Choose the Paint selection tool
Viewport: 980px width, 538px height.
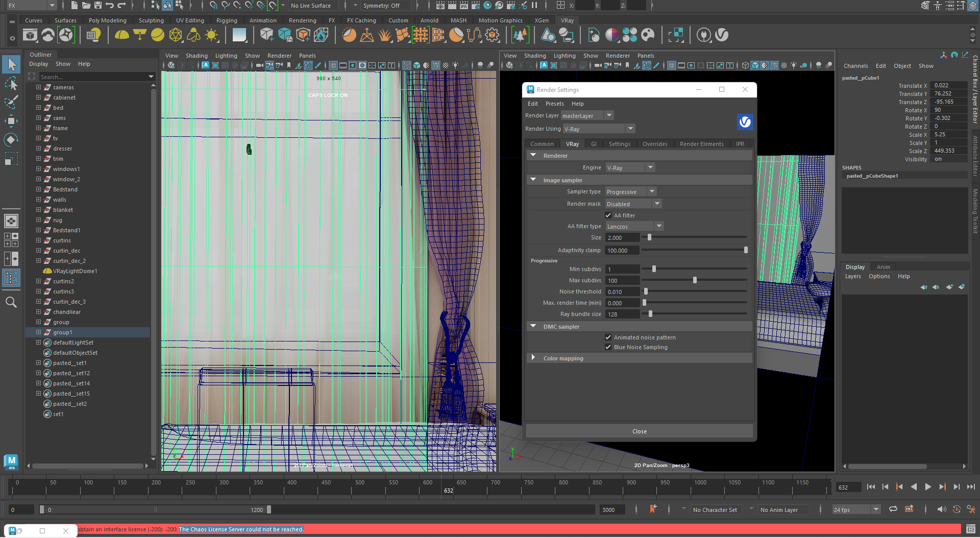tap(11, 102)
